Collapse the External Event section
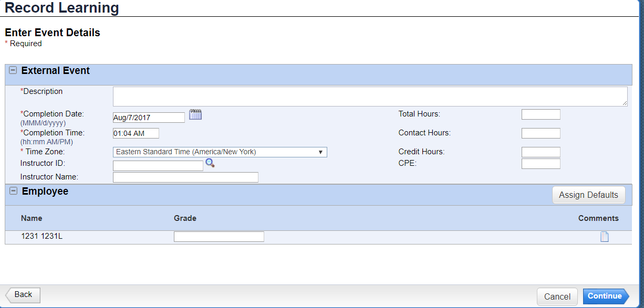The width and height of the screenshot is (644, 308). coord(13,70)
